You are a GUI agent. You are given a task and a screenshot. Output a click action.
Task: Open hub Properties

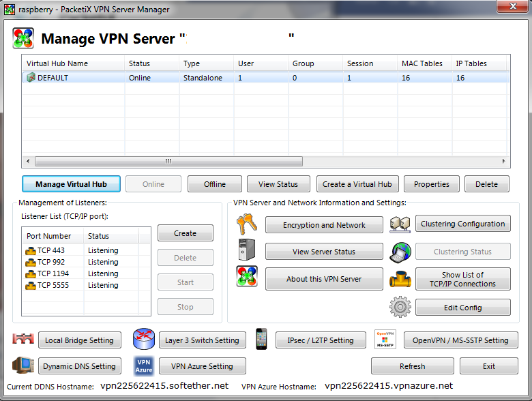432,184
